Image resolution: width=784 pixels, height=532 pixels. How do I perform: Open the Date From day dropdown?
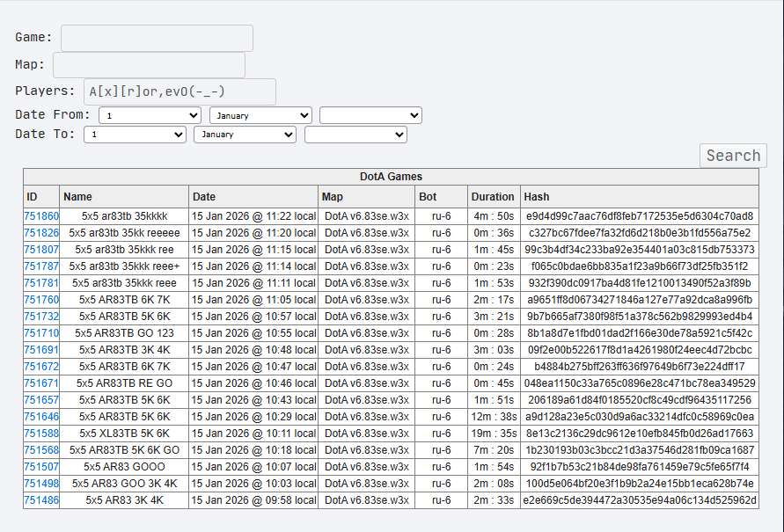[150, 115]
